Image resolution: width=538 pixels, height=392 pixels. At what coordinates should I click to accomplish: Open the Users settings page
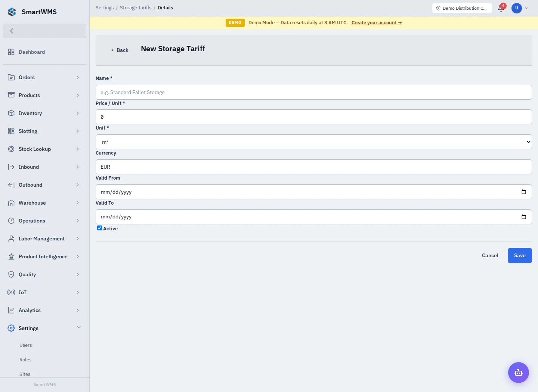click(26, 345)
